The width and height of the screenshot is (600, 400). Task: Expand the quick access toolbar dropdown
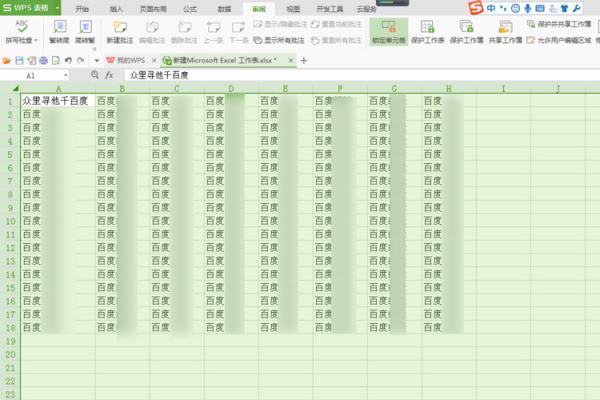96,61
